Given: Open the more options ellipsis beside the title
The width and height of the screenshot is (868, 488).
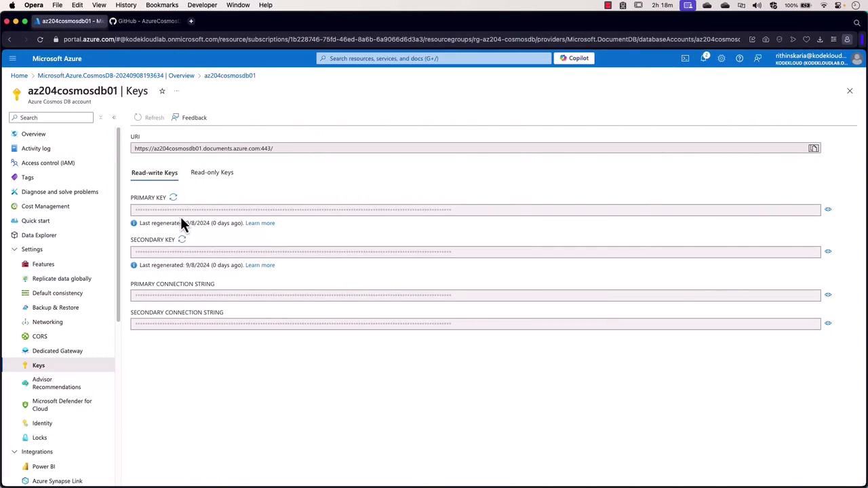Looking at the screenshot, I should (176, 91).
